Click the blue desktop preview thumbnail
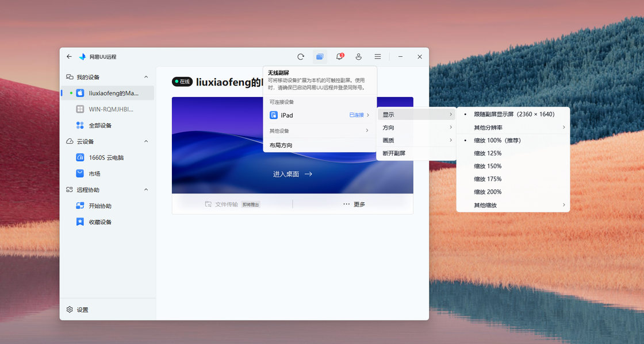Viewport: 644px width, 344px height. coord(293,145)
